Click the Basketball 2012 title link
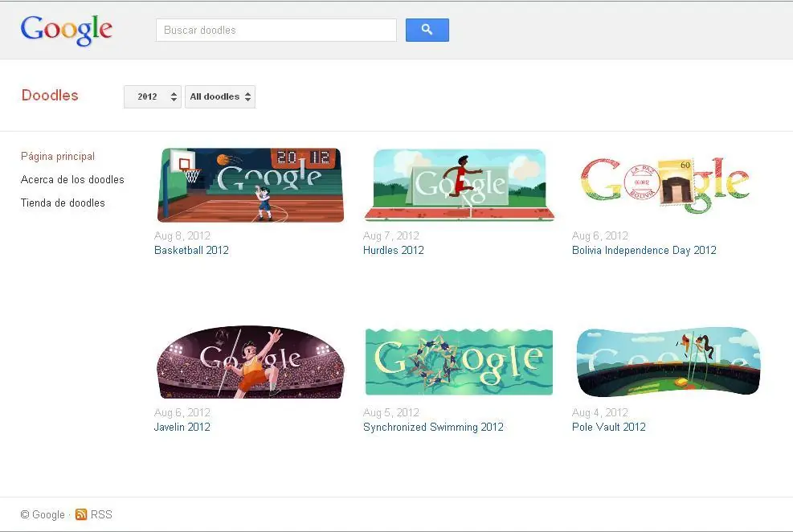 191,250
